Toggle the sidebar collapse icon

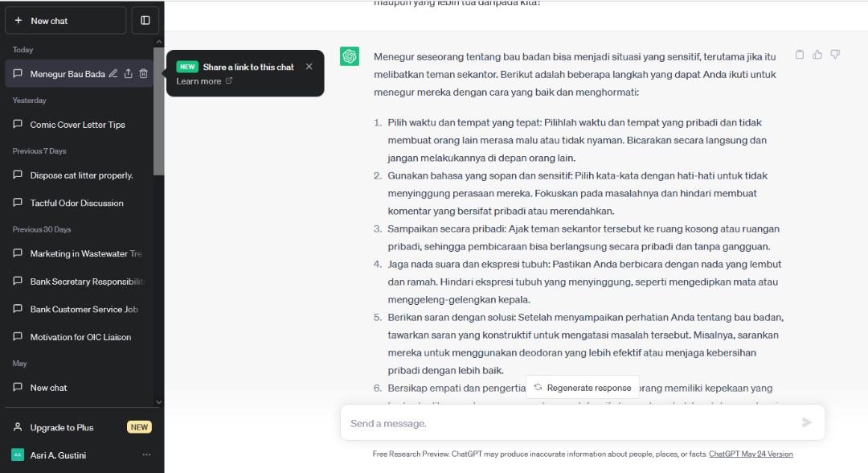(145, 20)
